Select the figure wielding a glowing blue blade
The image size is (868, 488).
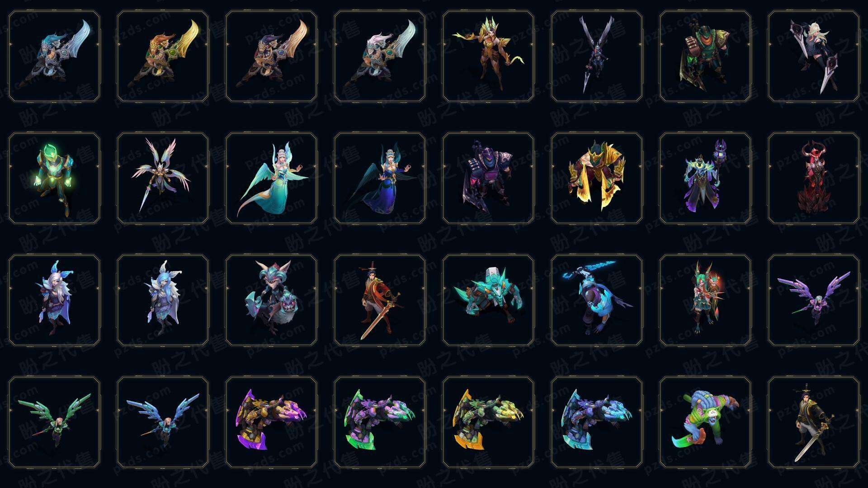coord(597,300)
